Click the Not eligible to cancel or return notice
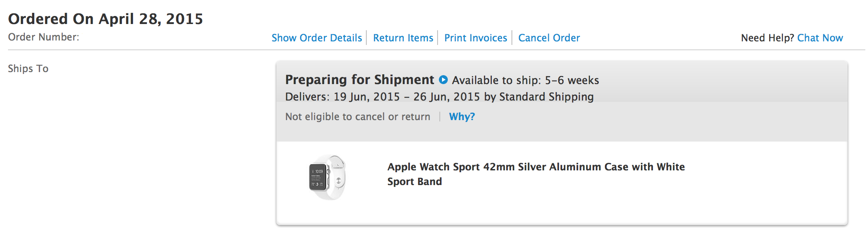The image size is (868, 242). tap(357, 117)
